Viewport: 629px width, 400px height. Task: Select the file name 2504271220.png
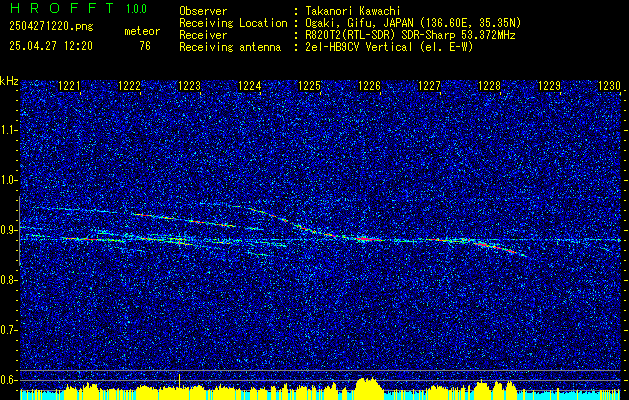pyautogui.click(x=51, y=27)
